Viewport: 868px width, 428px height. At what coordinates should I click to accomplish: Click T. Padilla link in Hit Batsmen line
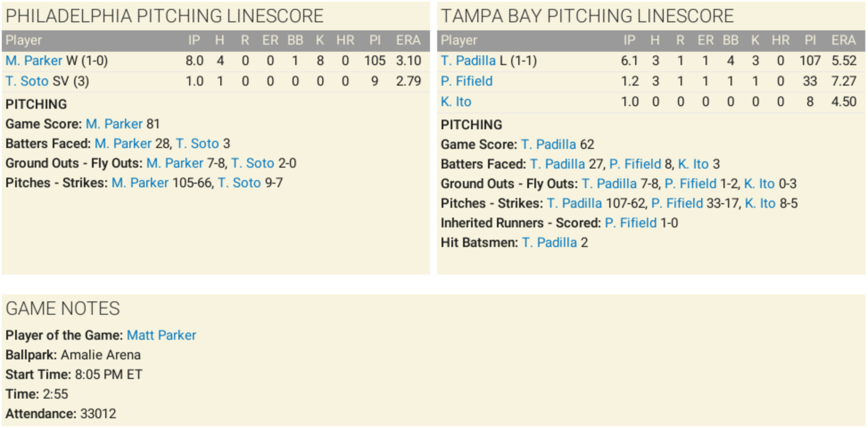(550, 243)
